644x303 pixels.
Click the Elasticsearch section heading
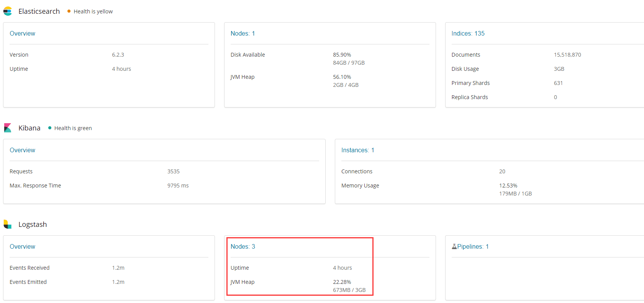39,11
